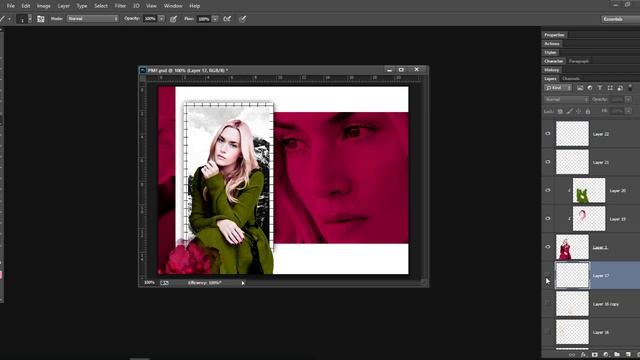Open status bar info arrow menu
This screenshot has width=640, height=360.
(243, 283)
